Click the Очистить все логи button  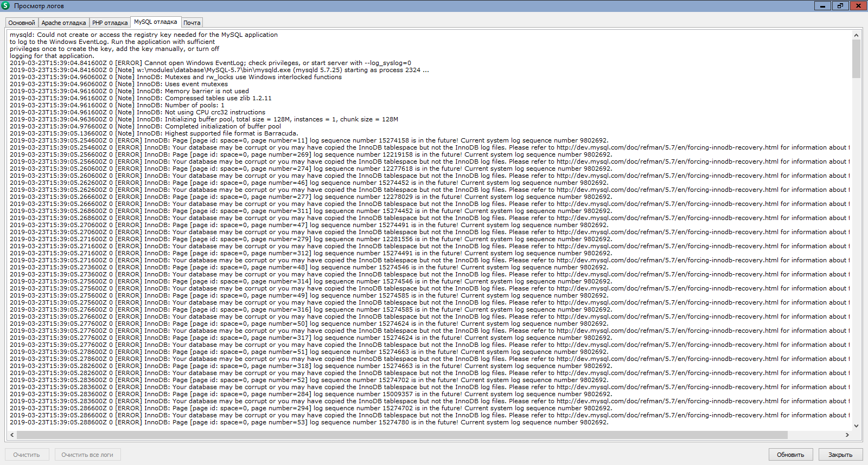(87, 455)
